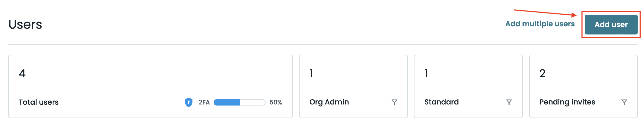Image resolution: width=644 pixels, height=140 pixels.
Task: Click the blue filled part of 2FA bar
Action: (227, 102)
